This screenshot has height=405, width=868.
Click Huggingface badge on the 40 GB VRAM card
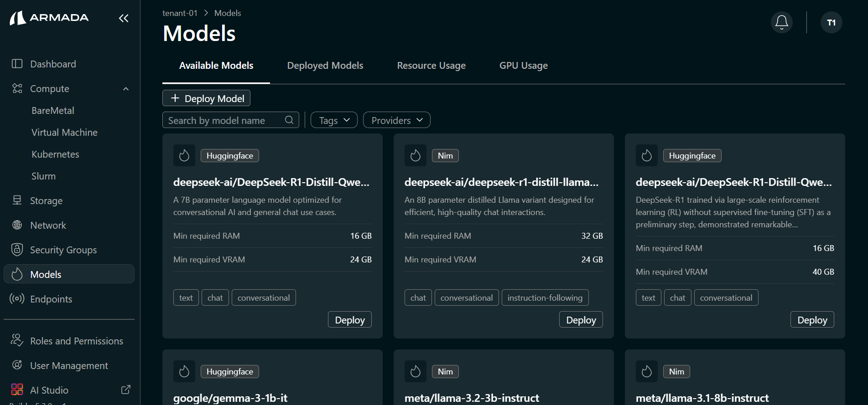click(x=692, y=156)
